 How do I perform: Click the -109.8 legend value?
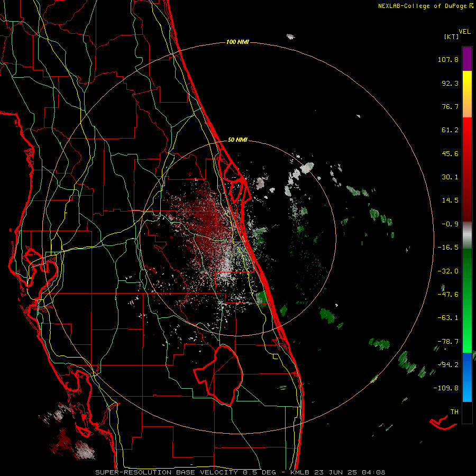[x=446, y=388]
